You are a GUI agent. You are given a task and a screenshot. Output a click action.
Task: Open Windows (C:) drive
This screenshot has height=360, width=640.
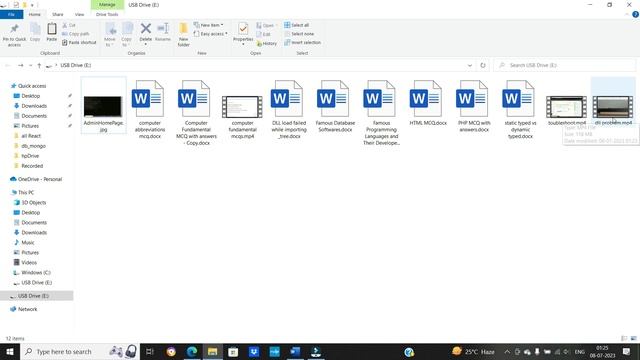36,273
